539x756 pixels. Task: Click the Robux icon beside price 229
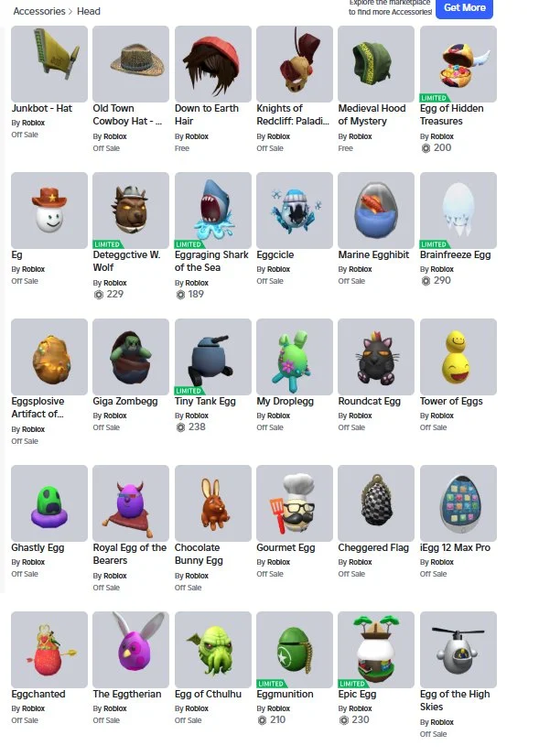pyautogui.click(x=99, y=295)
